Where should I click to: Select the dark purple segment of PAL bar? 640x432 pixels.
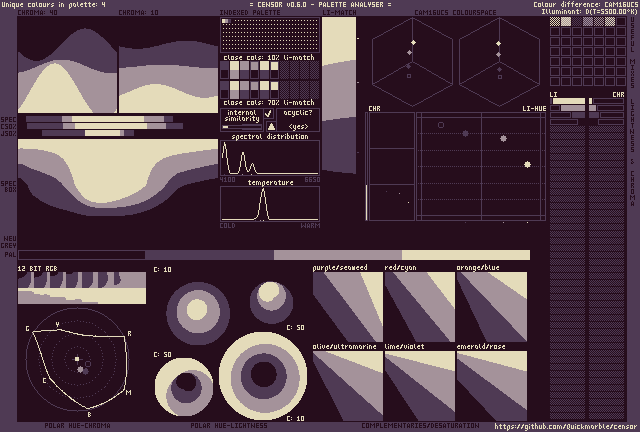point(209,255)
